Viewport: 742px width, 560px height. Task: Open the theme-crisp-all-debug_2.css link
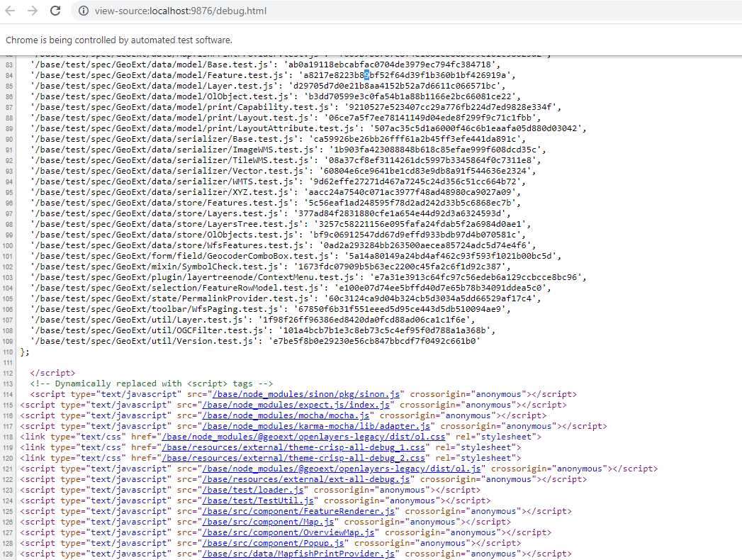[293, 458]
